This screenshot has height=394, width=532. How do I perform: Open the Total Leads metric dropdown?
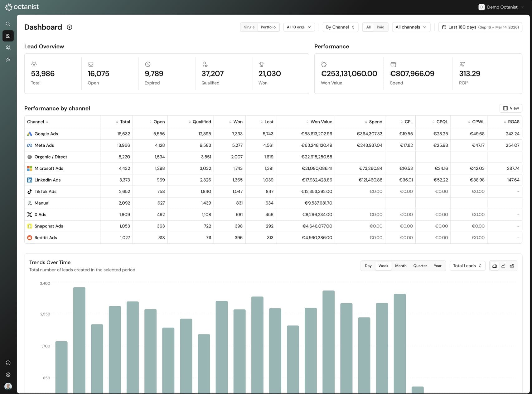pos(467,266)
